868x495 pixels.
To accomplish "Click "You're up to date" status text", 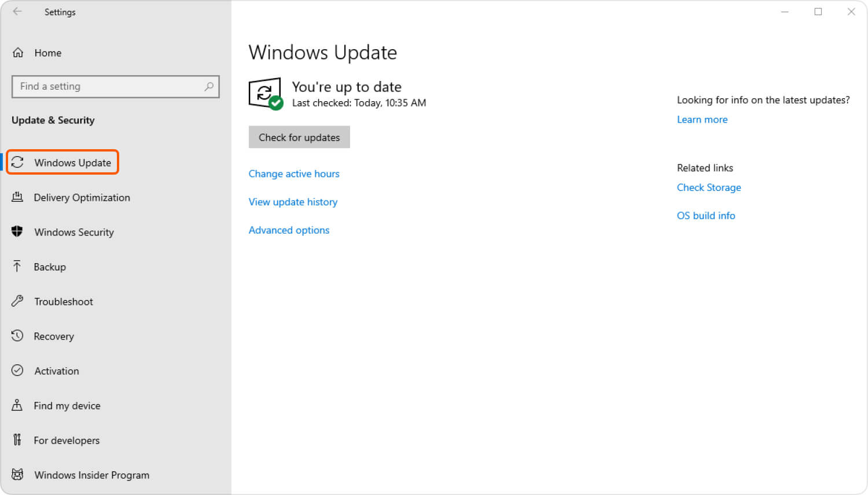I will click(x=347, y=87).
